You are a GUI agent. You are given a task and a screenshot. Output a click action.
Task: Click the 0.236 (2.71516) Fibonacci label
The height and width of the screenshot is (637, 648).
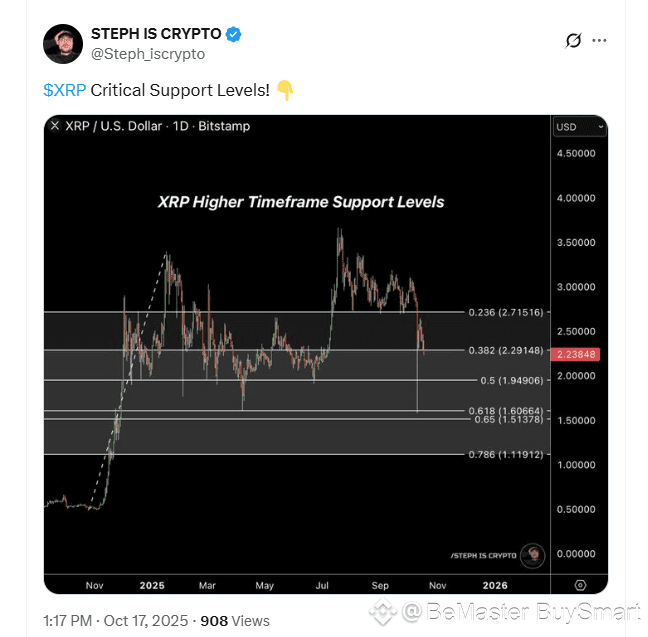(x=507, y=313)
